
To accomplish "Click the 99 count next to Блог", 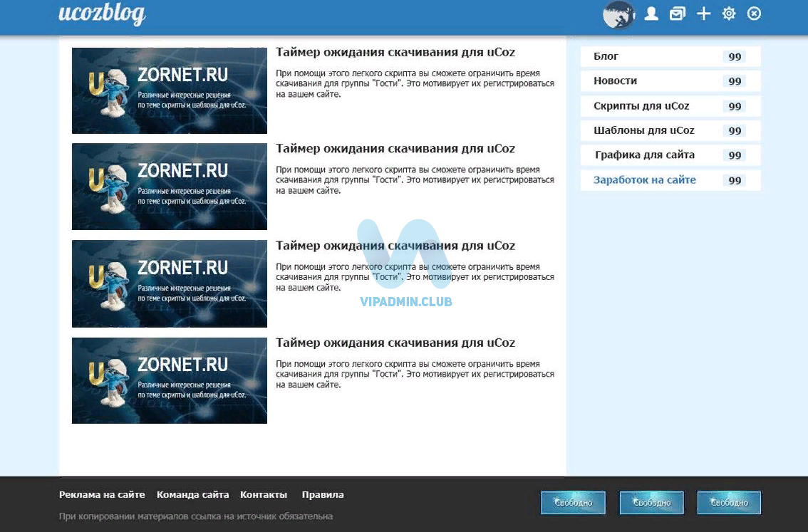I will 735,57.
